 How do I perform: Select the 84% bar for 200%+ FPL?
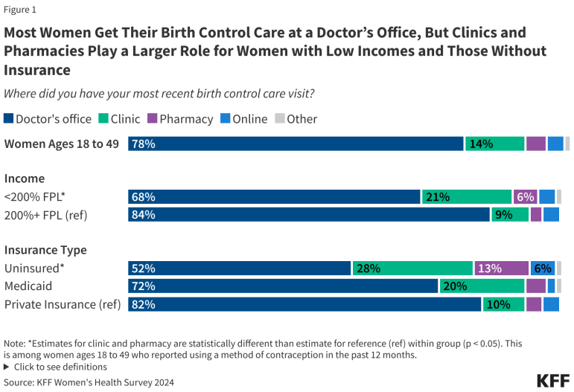click(x=309, y=215)
